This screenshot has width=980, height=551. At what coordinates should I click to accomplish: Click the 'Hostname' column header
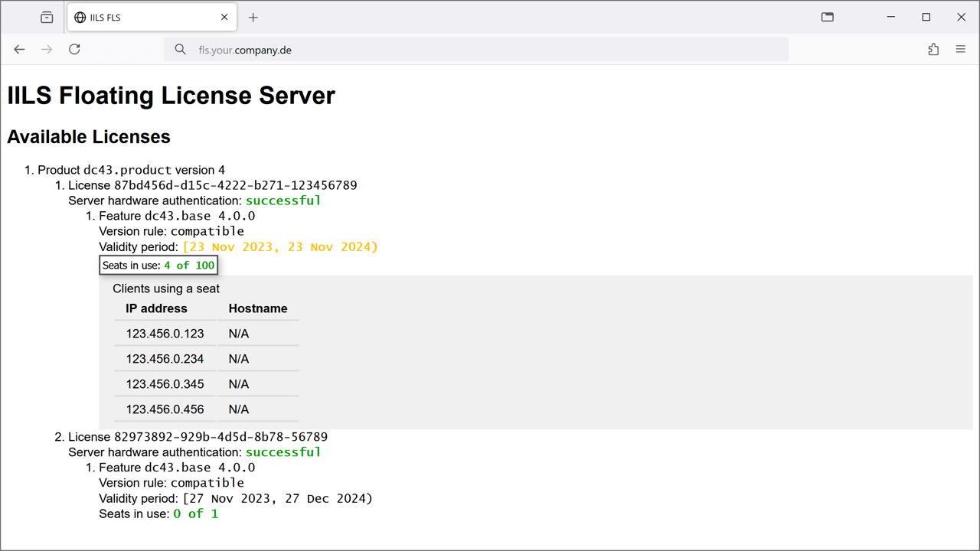coord(258,308)
